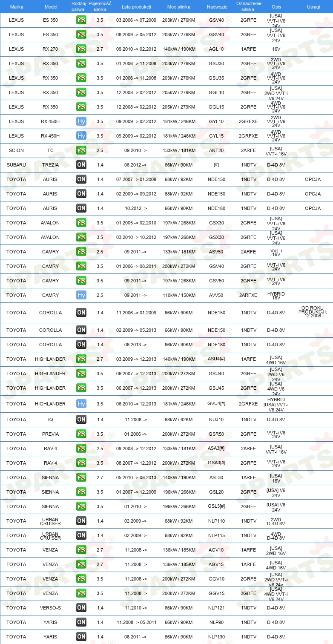Click the production dates 09.2010 -> 02.2012
The width and height of the screenshot is (333, 644).
tap(136, 49)
